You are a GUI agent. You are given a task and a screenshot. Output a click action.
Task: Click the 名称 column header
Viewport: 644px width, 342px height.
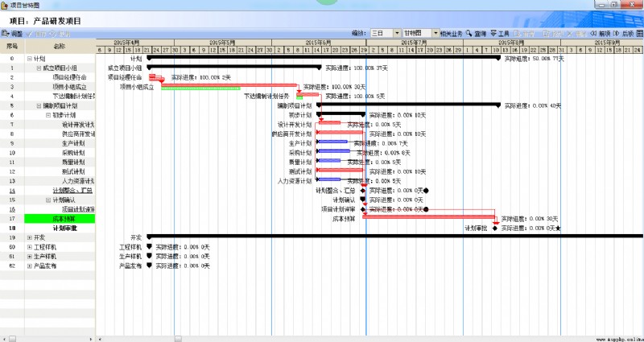click(60, 47)
